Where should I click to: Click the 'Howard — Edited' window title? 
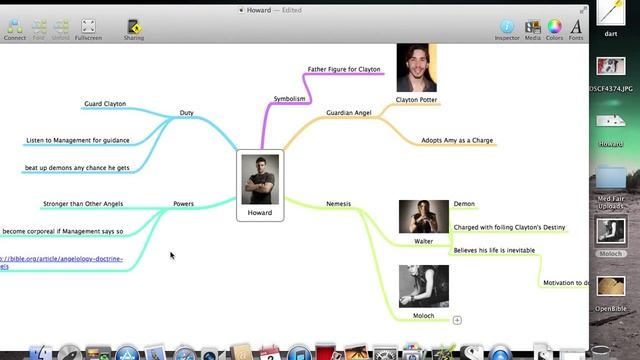(274, 10)
